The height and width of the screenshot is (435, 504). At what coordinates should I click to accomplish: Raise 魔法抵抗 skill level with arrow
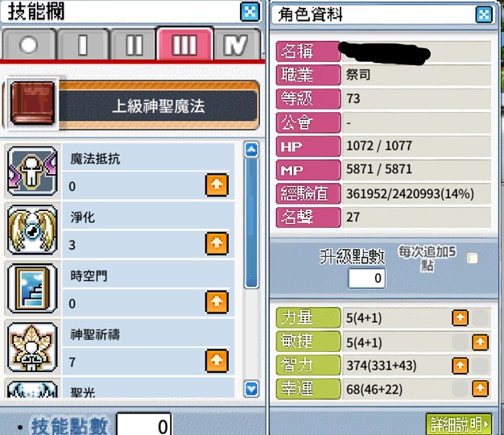pos(217,184)
